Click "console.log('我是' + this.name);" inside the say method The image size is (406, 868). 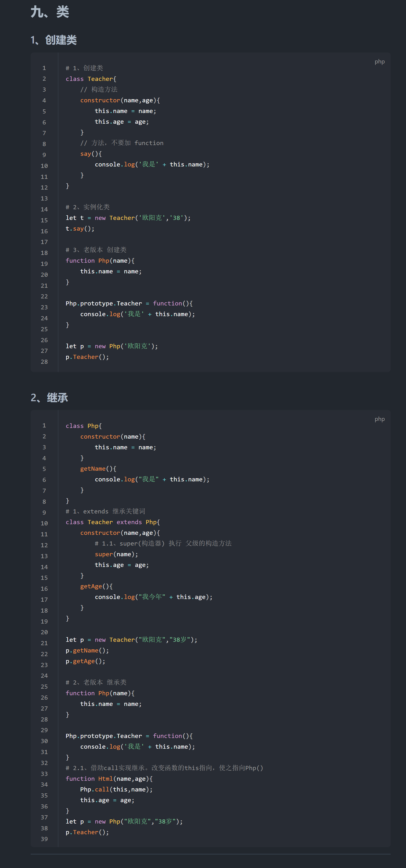(x=152, y=165)
